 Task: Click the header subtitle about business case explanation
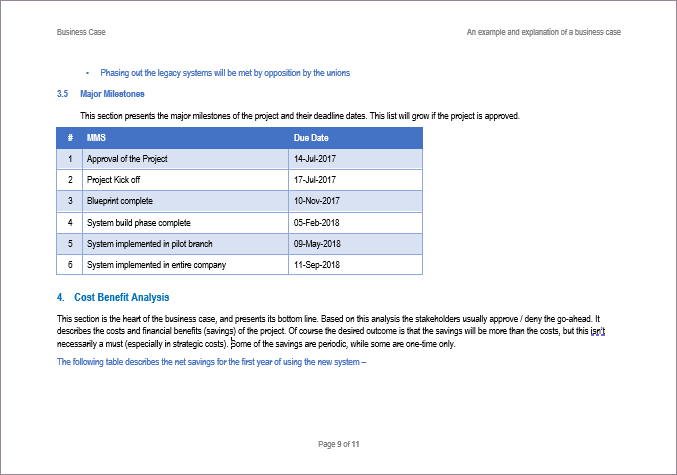click(x=543, y=32)
